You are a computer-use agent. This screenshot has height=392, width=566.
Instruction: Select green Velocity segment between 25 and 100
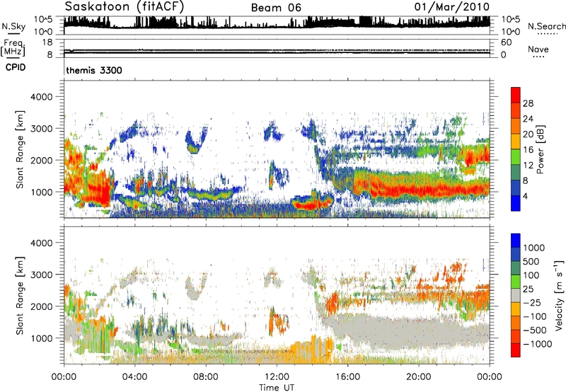[516, 282]
